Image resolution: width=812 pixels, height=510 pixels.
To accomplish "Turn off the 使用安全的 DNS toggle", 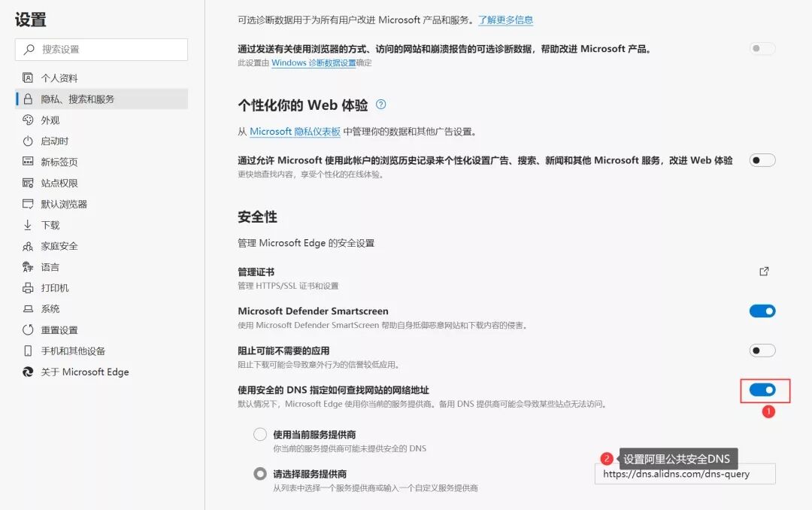I will pyautogui.click(x=762, y=390).
